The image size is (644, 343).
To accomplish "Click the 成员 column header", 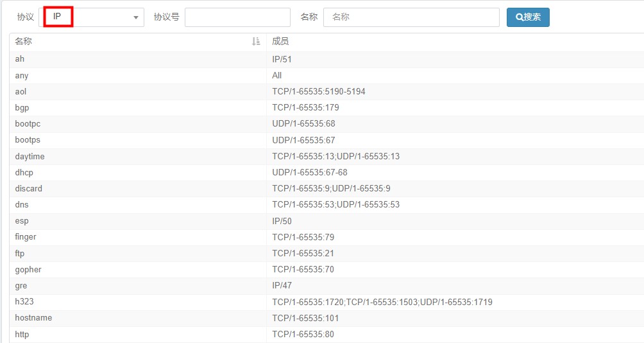I will 280,41.
